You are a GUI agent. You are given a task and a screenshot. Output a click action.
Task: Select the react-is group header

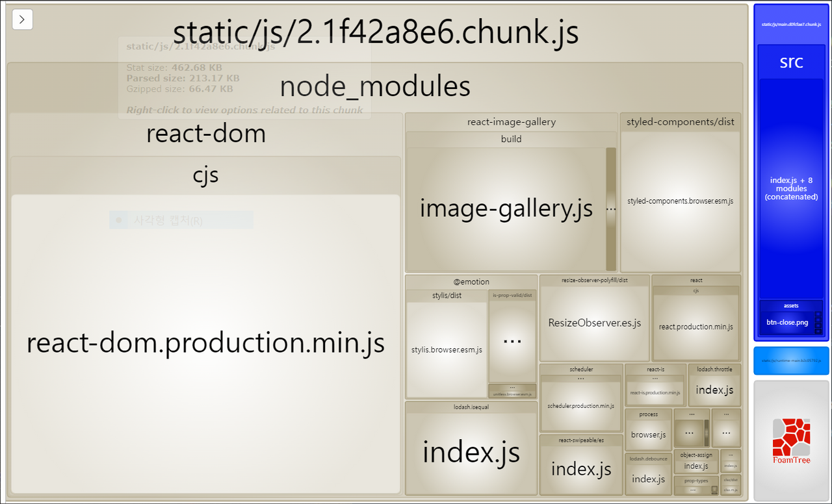pos(655,369)
